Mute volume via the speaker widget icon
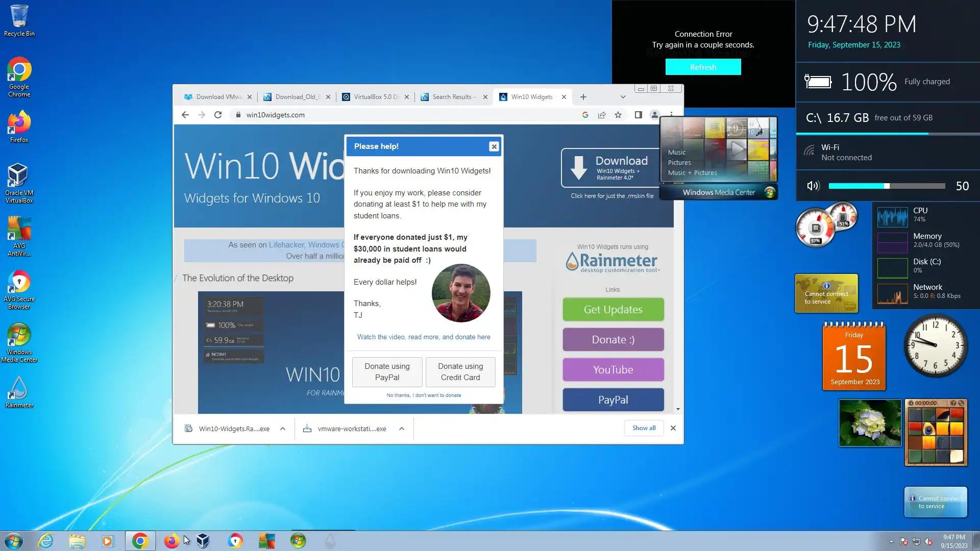This screenshot has width=980, height=551. [813, 186]
